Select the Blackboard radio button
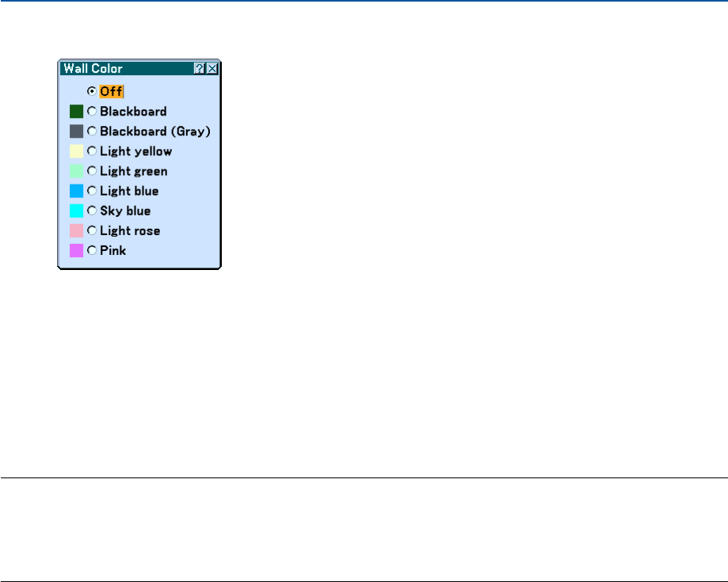 (x=92, y=112)
